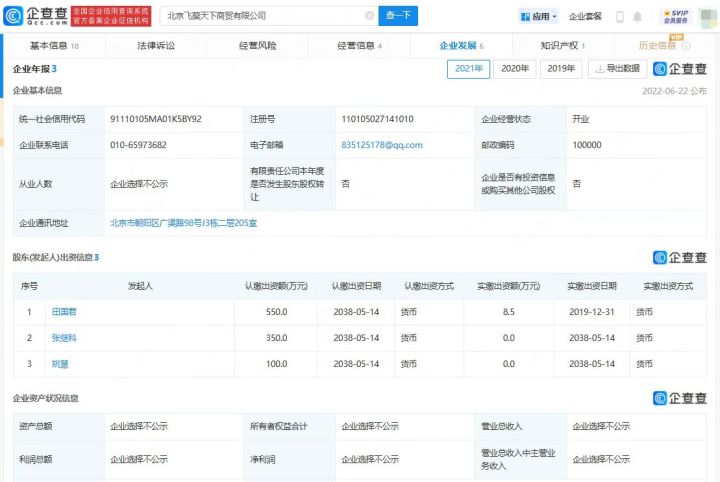Image resolution: width=720 pixels, height=482 pixels.
Task: Click the 550.0 subscribed capital cell
Action: (276, 312)
